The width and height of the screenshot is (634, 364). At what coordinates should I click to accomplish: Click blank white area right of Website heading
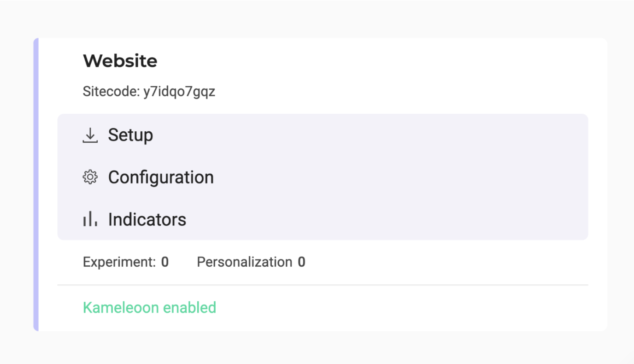pyautogui.click(x=369, y=61)
